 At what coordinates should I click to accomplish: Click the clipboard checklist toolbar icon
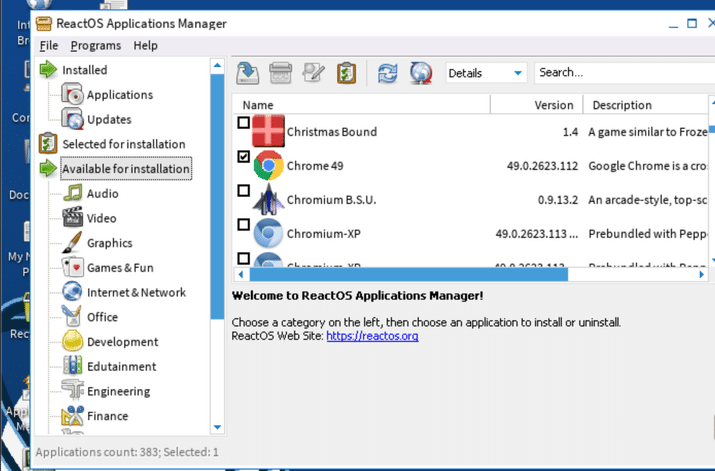pyautogui.click(x=347, y=73)
